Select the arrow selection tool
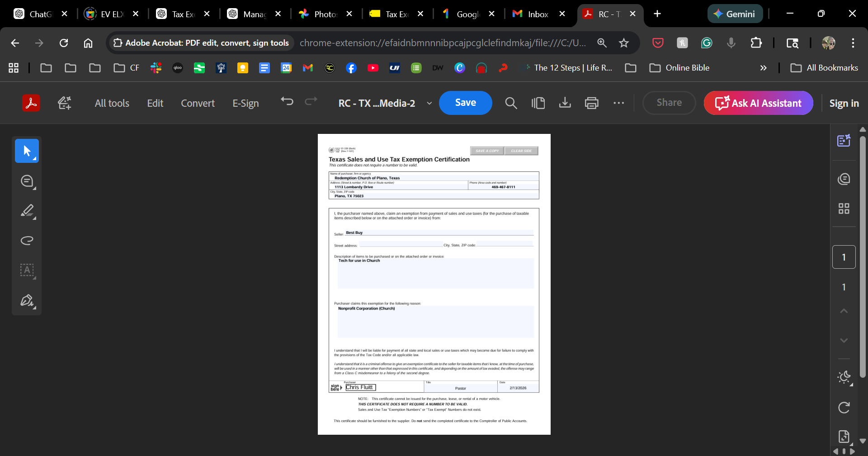868x456 pixels. click(x=27, y=151)
